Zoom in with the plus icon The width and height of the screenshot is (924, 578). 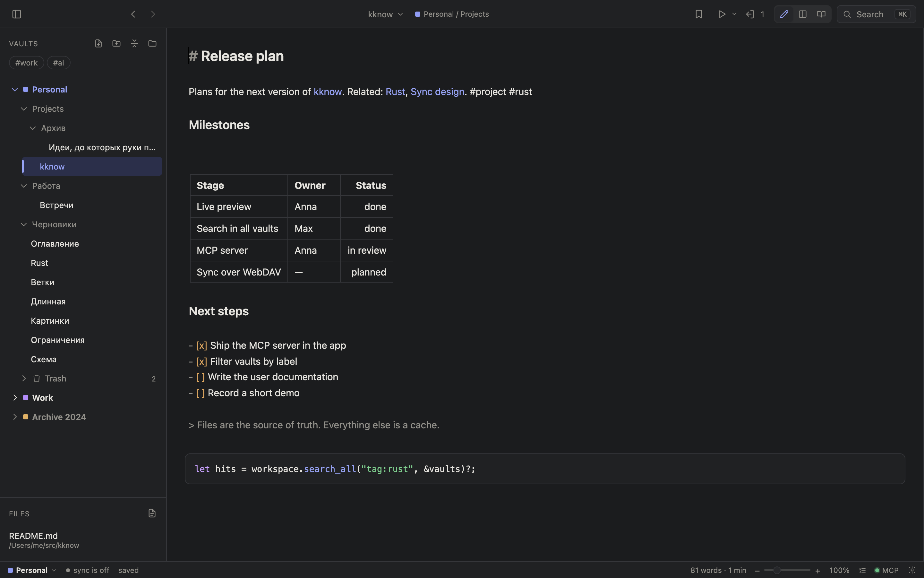(x=817, y=570)
